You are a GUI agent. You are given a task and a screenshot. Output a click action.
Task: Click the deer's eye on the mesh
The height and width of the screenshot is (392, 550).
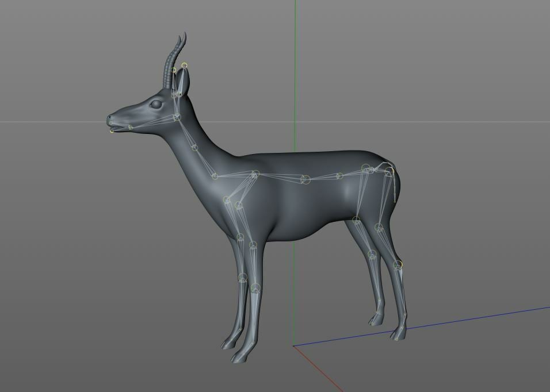[x=156, y=104]
